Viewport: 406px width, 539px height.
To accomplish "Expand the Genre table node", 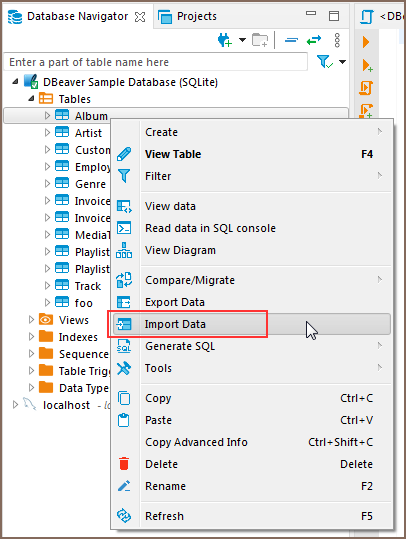I will (47, 184).
